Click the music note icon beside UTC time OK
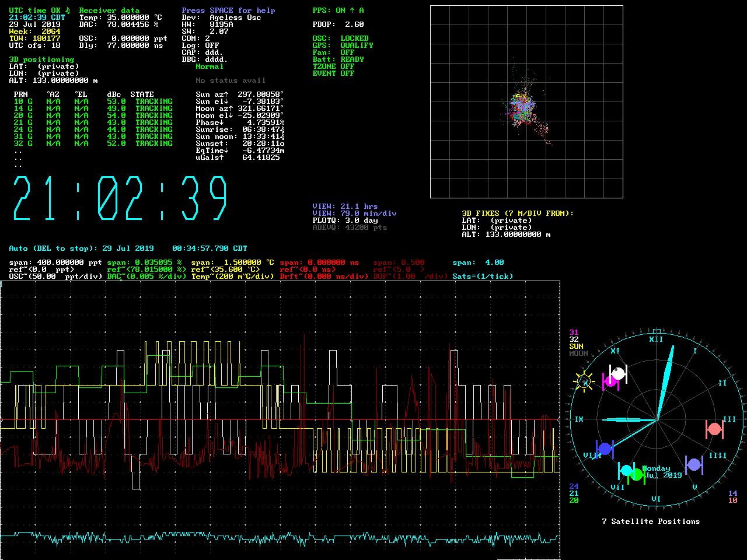747x560 pixels. 67,10
